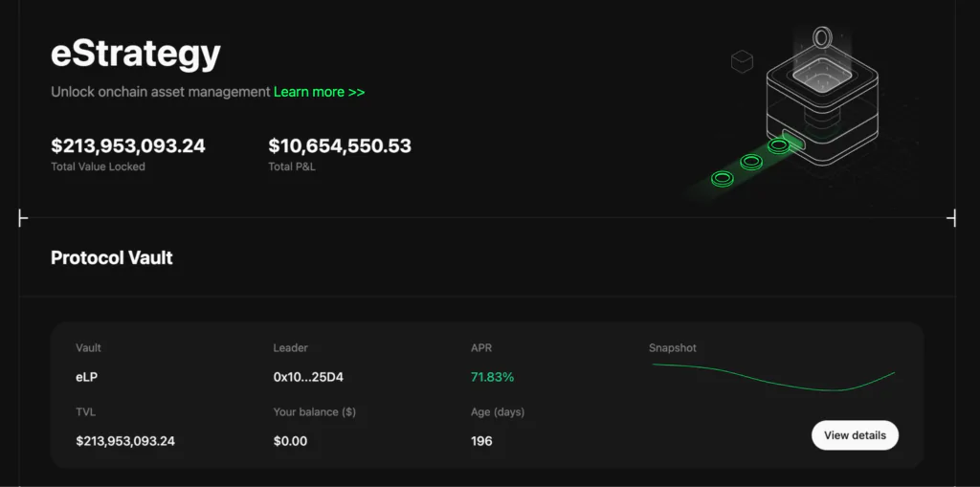This screenshot has width=980, height=487.
Task: Click the Protocol Vault section heading
Action: click(112, 257)
